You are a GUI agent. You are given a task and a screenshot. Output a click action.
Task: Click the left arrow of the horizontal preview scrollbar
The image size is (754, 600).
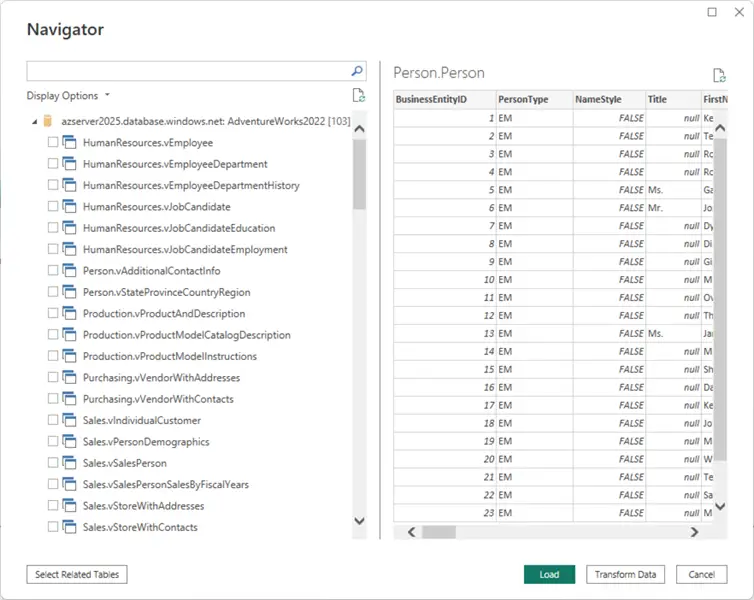(x=411, y=532)
